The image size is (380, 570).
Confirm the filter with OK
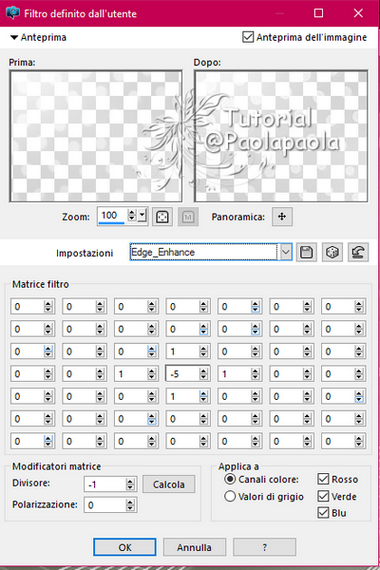click(125, 547)
